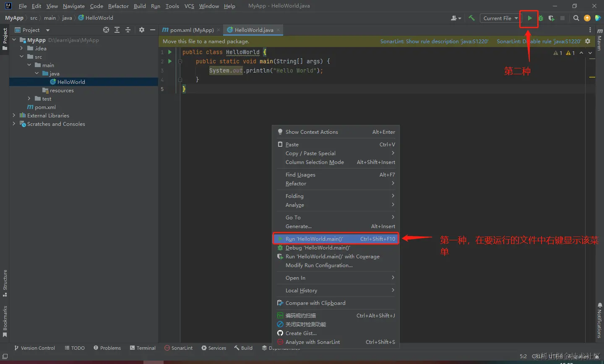This screenshot has height=364, width=604.
Task: Switch to the pom.xml (MyApp) tab
Action: click(x=192, y=30)
